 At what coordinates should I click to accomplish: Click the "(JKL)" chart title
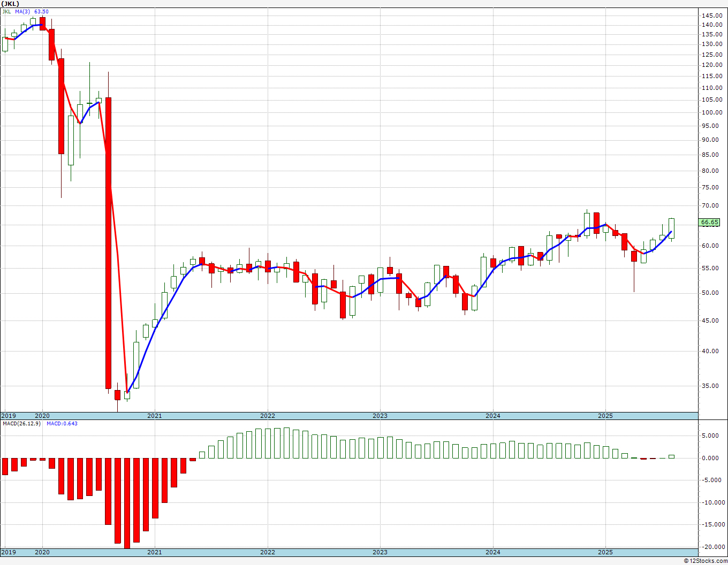11,4
